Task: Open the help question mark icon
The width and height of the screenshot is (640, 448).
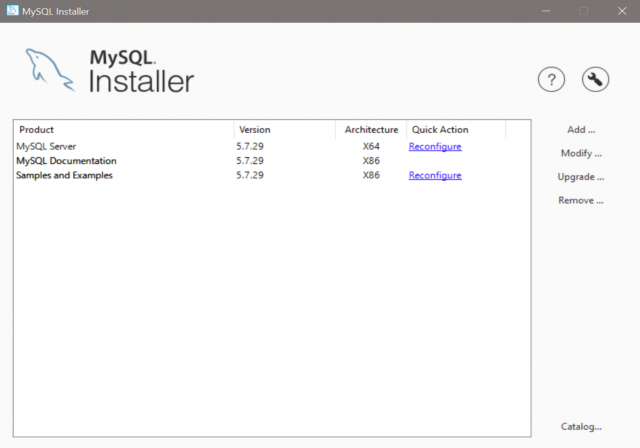Action: [551, 79]
